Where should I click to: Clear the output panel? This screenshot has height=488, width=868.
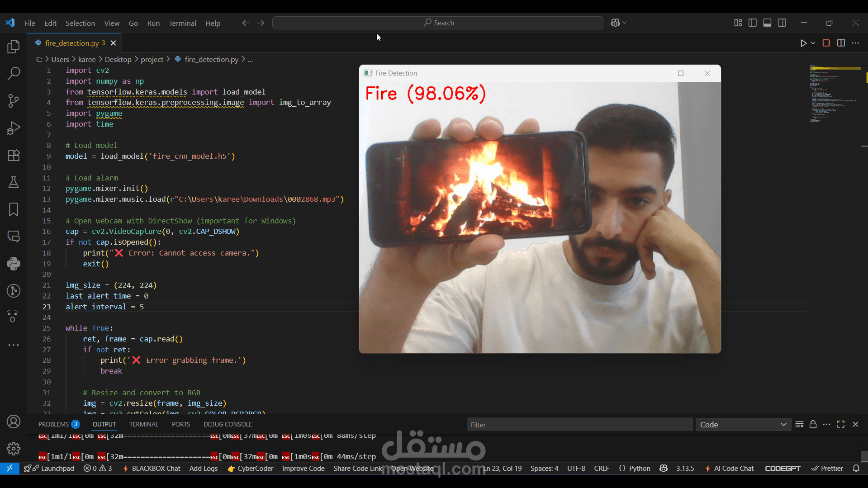tap(799, 424)
